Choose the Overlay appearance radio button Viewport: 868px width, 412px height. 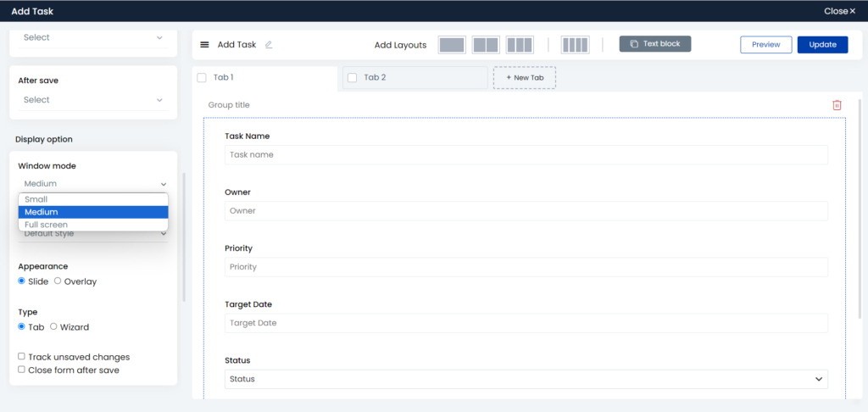pyautogui.click(x=58, y=281)
